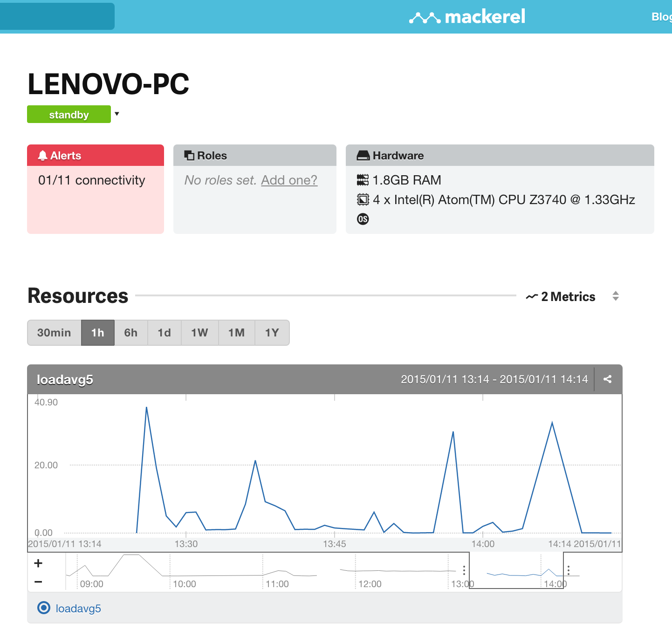Click the metrics sort up/down arrows
Screen dimensions: 672x630
pyautogui.click(x=616, y=296)
